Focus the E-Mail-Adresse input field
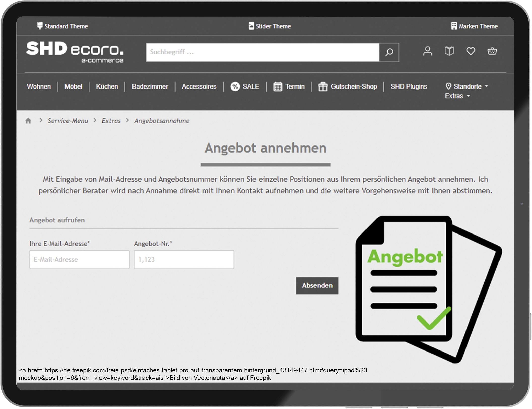This screenshot has width=532, height=409. point(80,260)
